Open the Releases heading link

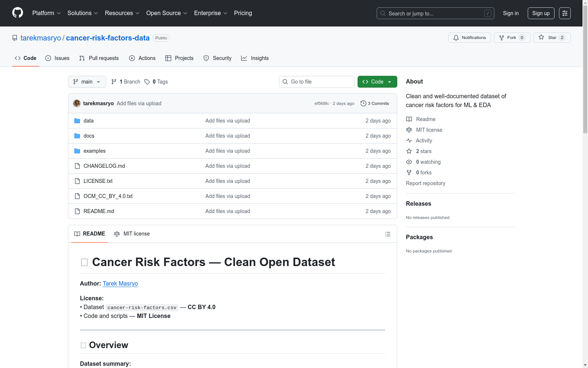[419, 204]
